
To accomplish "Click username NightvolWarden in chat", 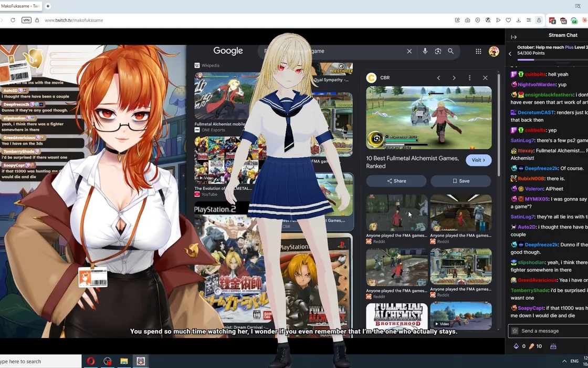I will tap(538, 85).
